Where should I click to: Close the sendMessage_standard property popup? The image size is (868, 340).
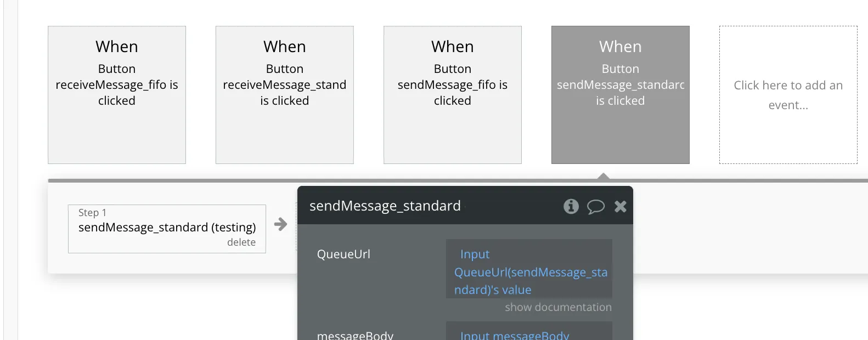621,206
